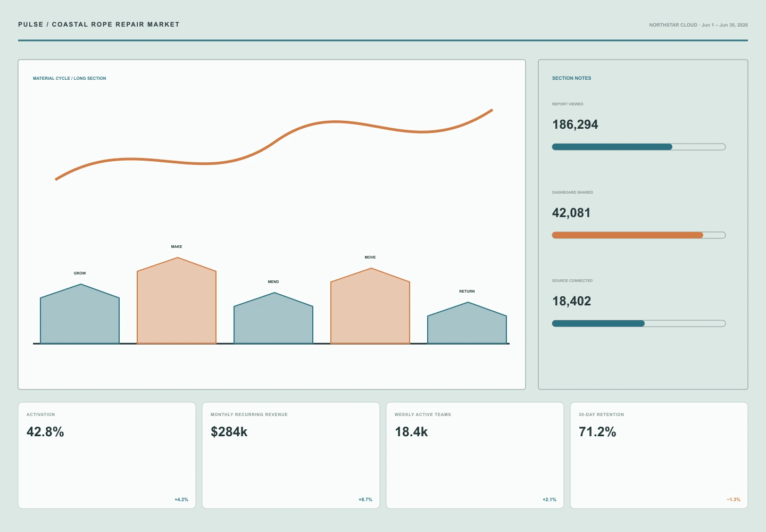Click the 'DASHBOARD SHARED' label
Screen dimensions: 766x532
(x=572, y=193)
